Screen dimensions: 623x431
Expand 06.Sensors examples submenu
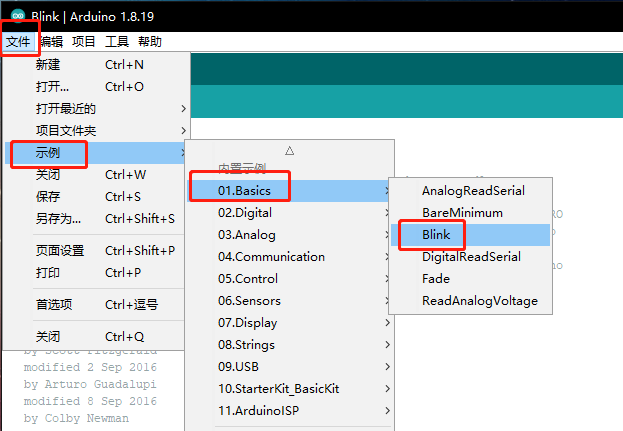click(290, 301)
